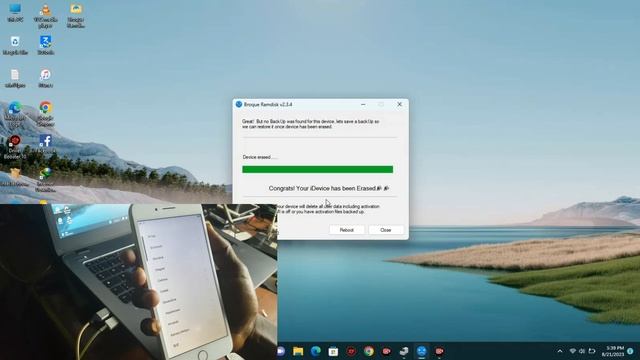Open the Recycle Bin desktop icon
Screen dimensions: 640x360
pos(15,45)
